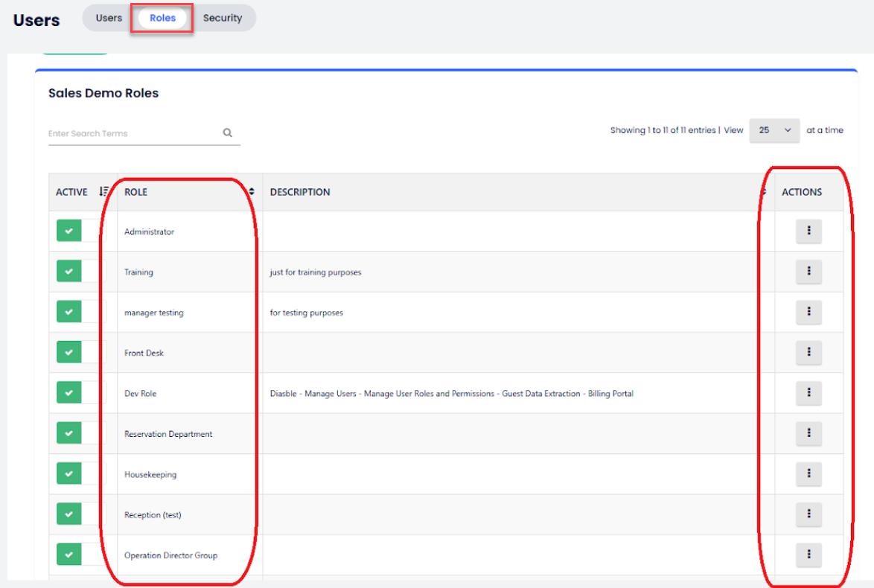
Task: Open three-dot menu for Training role
Action: click(808, 272)
